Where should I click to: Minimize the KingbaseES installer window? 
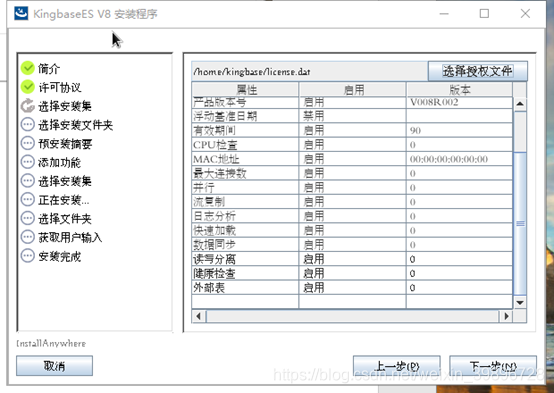[x=444, y=13]
